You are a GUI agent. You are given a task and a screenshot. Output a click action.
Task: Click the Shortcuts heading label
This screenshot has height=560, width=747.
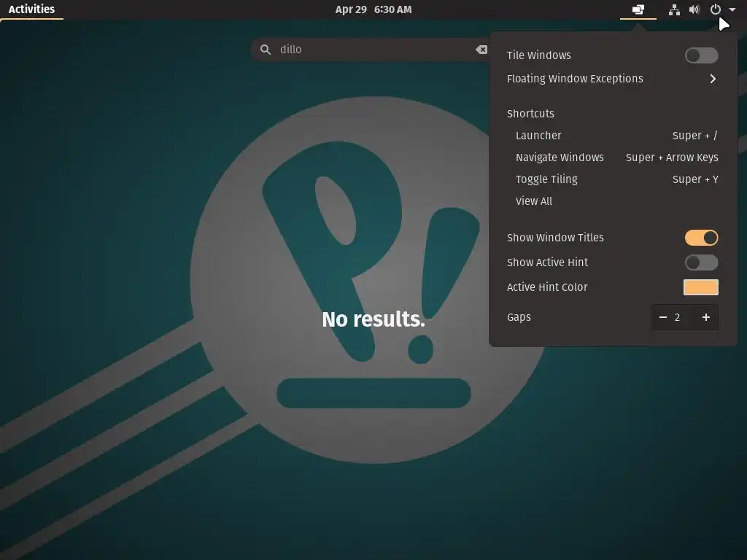point(530,114)
